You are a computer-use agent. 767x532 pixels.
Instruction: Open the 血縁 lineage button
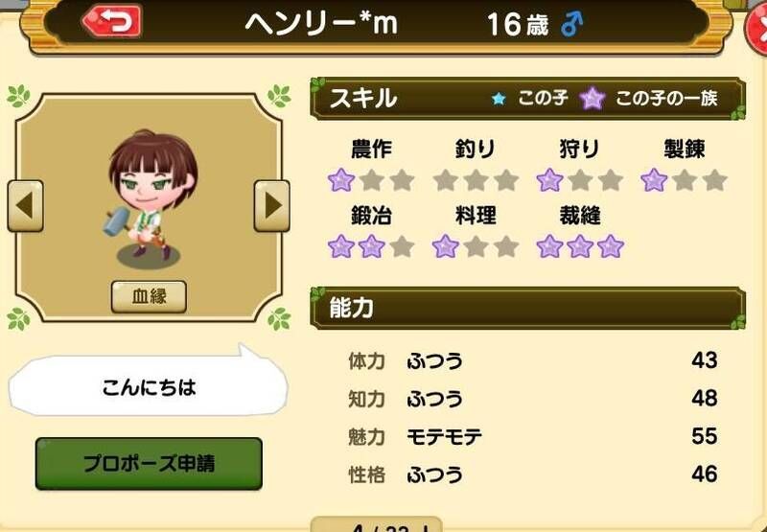(149, 296)
